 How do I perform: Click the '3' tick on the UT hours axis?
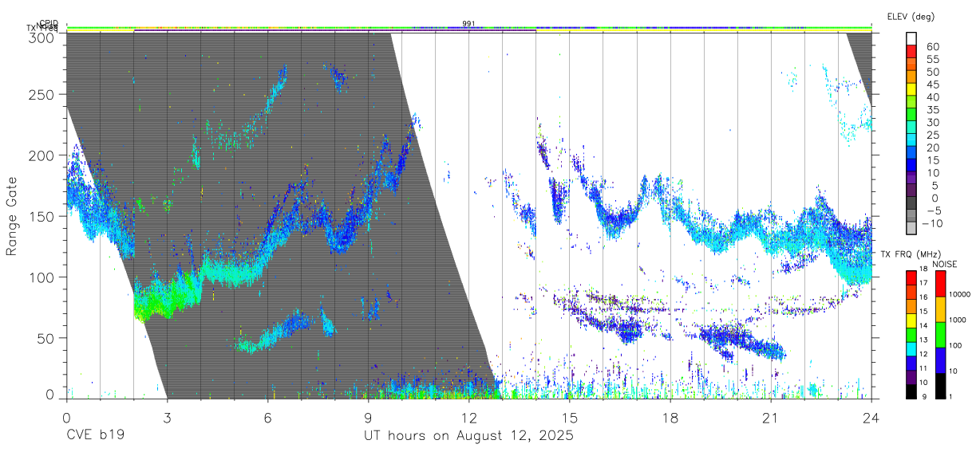point(167,418)
